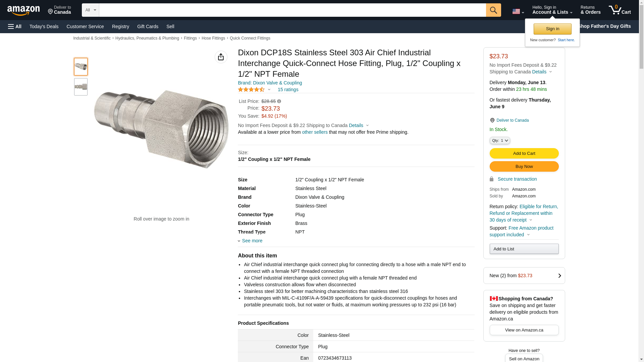Open the All search category dropdown
Screen dimensions: 644x362
(91, 10)
